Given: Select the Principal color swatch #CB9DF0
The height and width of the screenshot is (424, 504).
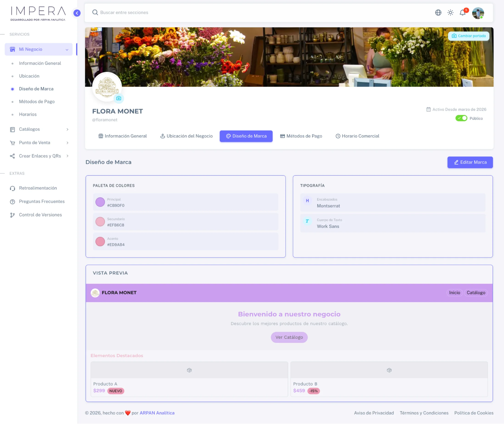Looking at the screenshot, I should click(100, 202).
